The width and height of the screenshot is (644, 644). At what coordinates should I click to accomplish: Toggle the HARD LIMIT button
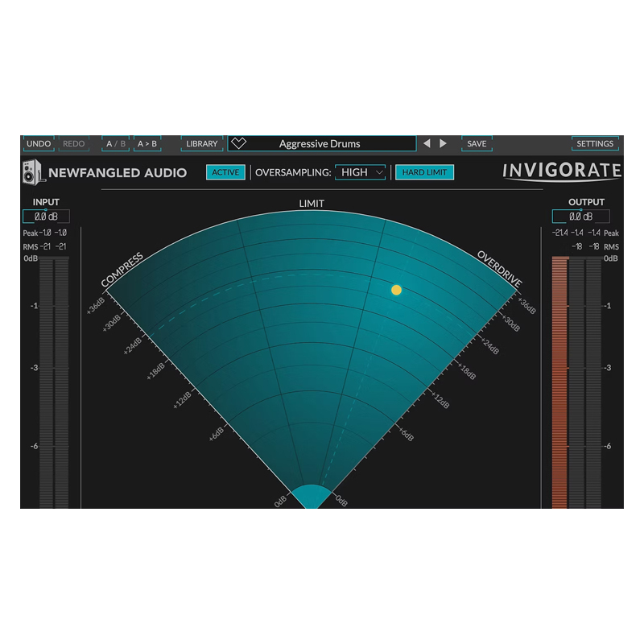tap(424, 172)
